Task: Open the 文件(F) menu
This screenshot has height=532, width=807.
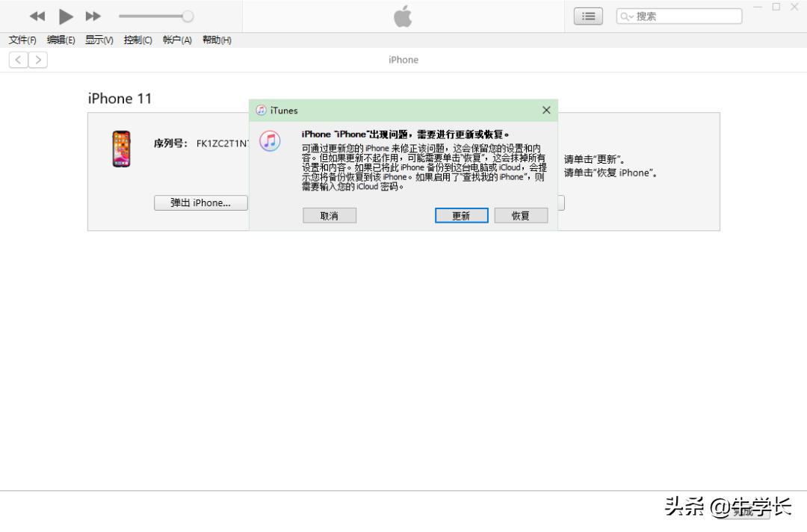Action: coord(21,40)
